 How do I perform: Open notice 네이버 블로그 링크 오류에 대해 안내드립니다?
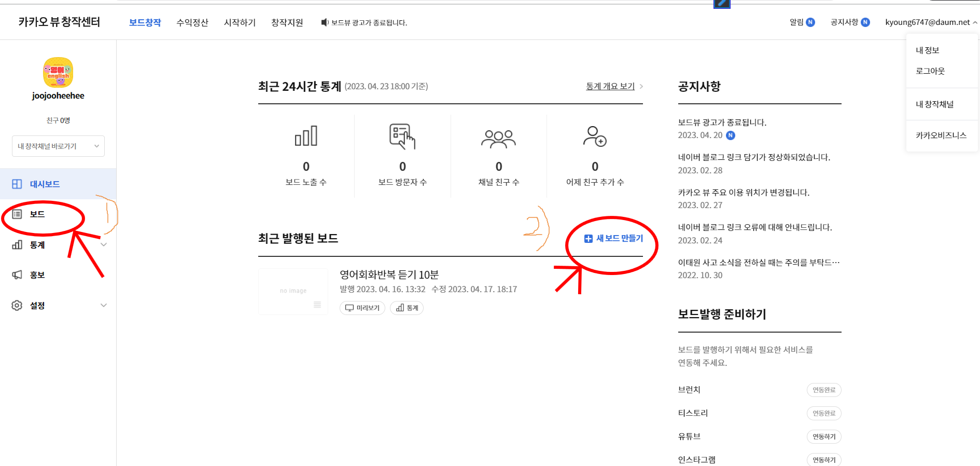pos(755,227)
